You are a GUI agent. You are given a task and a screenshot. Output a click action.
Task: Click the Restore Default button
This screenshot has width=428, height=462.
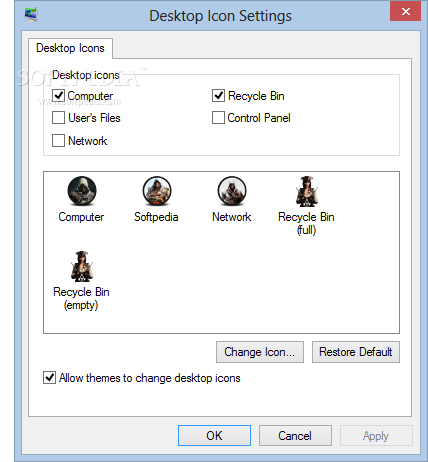pos(356,352)
